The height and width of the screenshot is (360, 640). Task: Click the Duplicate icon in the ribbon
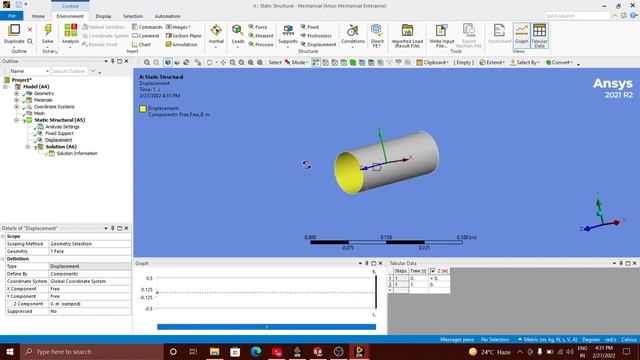point(14,30)
